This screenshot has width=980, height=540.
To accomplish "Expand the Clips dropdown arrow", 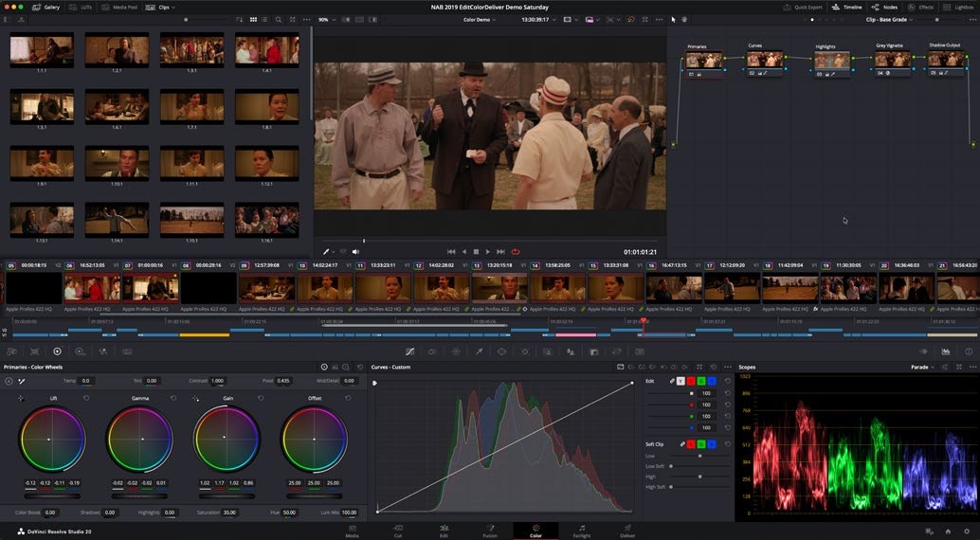I will (x=173, y=8).
